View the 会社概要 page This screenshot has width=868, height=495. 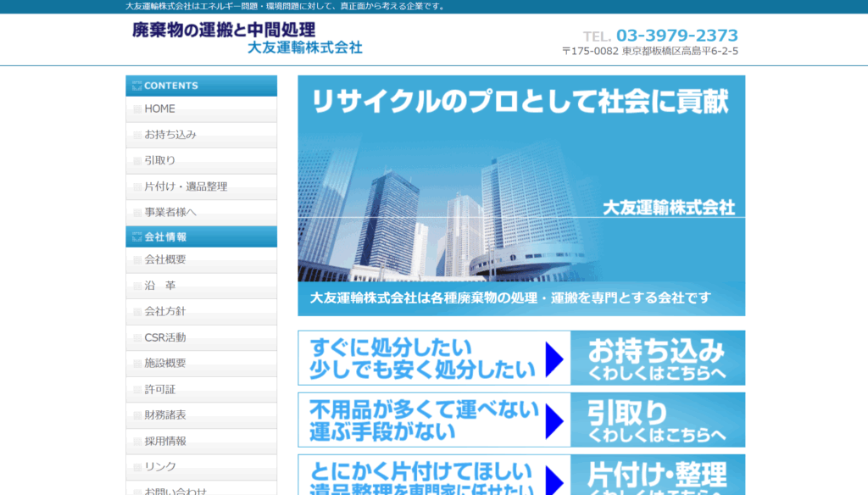(165, 260)
